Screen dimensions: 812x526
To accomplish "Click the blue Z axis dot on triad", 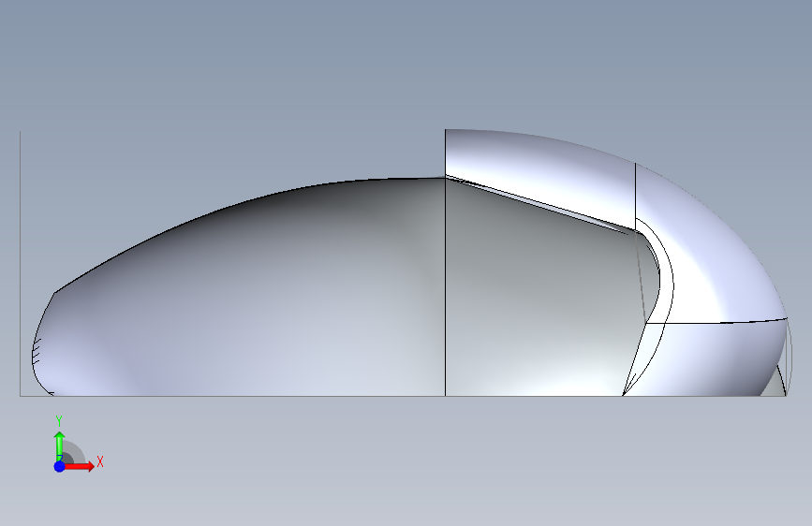I will (x=60, y=466).
